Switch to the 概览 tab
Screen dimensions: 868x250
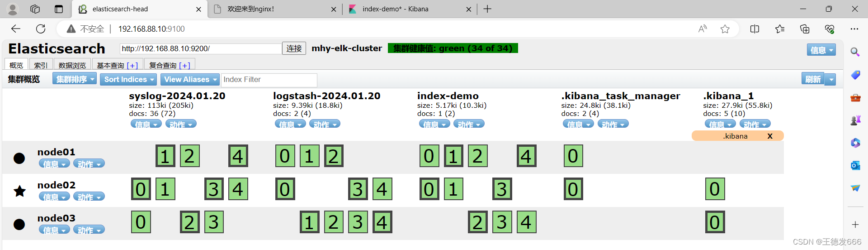pyautogui.click(x=16, y=65)
